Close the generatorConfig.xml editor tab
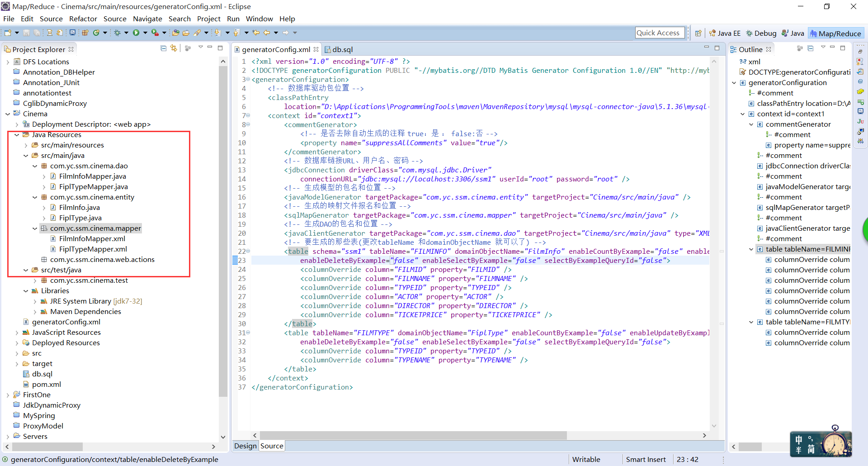This screenshot has width=868, height=466. point(316,49)
